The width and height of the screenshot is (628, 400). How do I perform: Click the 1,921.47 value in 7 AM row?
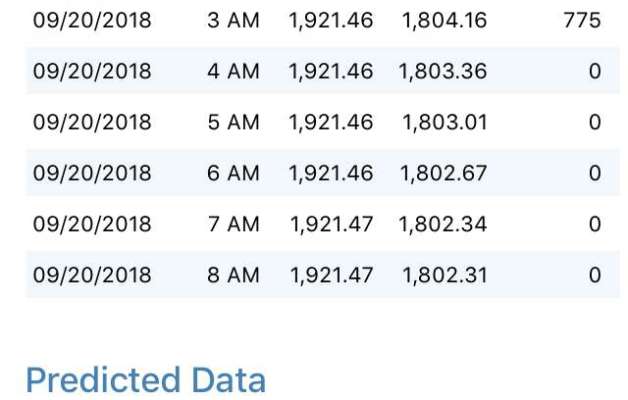[331, 224]
